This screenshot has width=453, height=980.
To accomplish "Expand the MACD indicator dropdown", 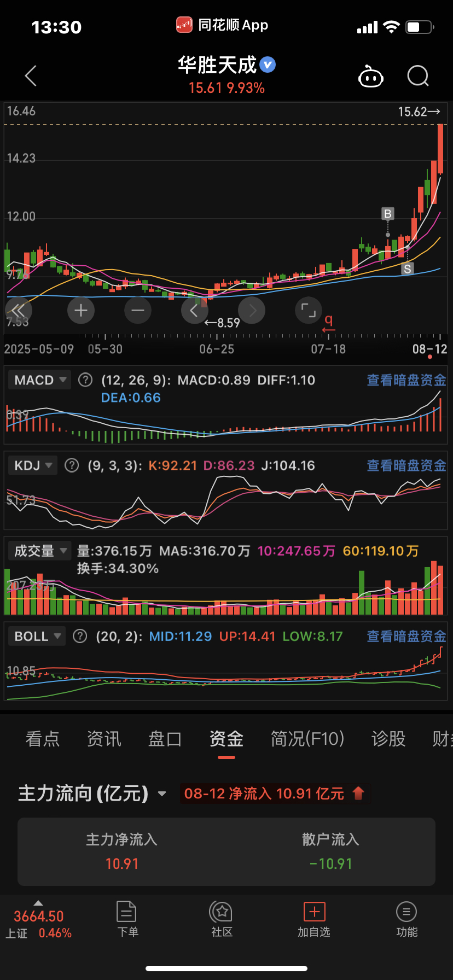I will click(x=39, y=380).
